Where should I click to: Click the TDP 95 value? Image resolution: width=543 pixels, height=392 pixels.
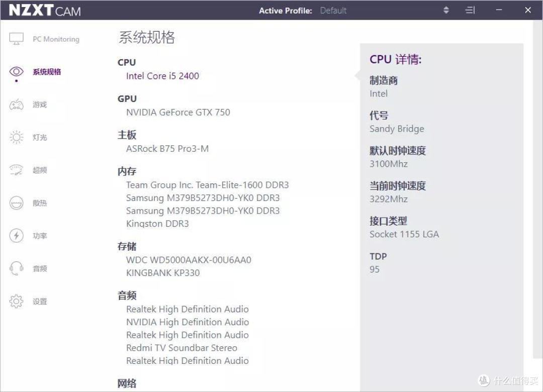tap(375, 269)
